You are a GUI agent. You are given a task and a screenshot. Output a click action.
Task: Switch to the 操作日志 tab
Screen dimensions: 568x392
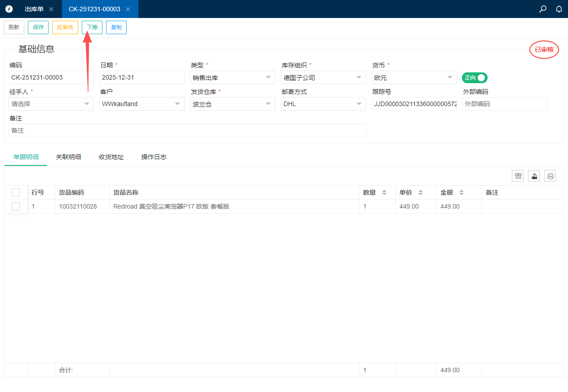point(154,157)
